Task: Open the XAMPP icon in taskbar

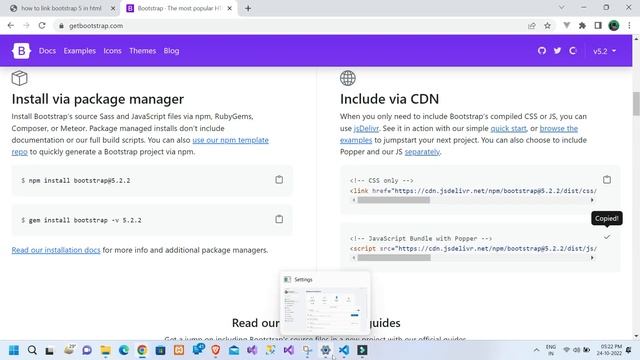Action: pos(179,350)
